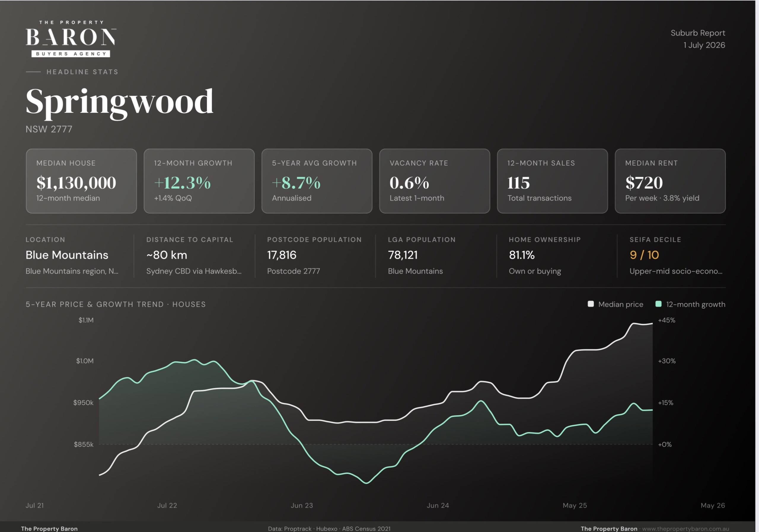Click the Sydney CBD via Hawkesb… subtext
The width and height of the screenshot is (759, 532).
pyautogui.click(x=194, y=271)
